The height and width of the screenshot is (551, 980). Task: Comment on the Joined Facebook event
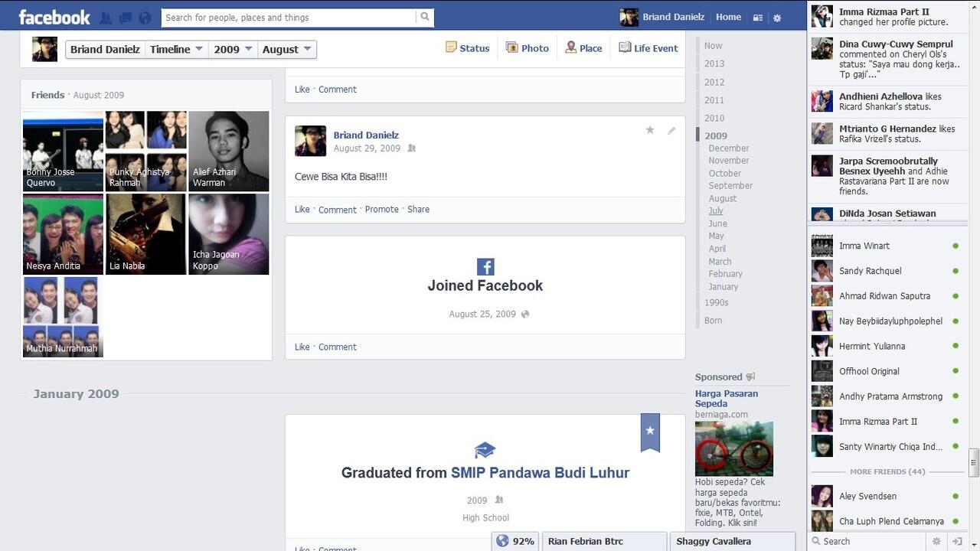click(338, 347)
